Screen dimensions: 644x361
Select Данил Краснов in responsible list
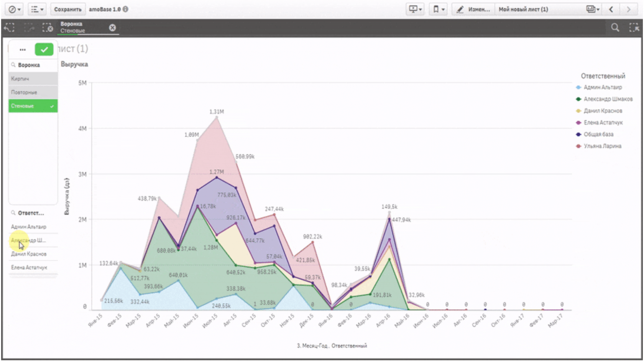(x=29, y=254)
